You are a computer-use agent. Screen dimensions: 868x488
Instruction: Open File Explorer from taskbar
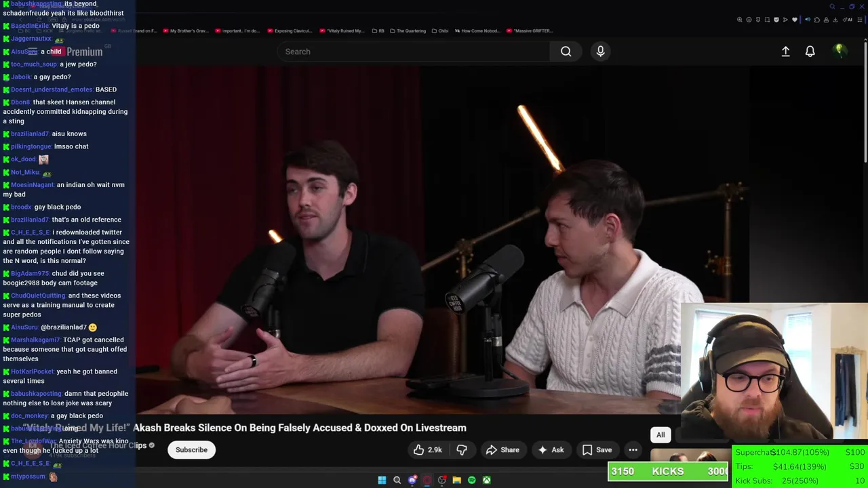point(456,480)
